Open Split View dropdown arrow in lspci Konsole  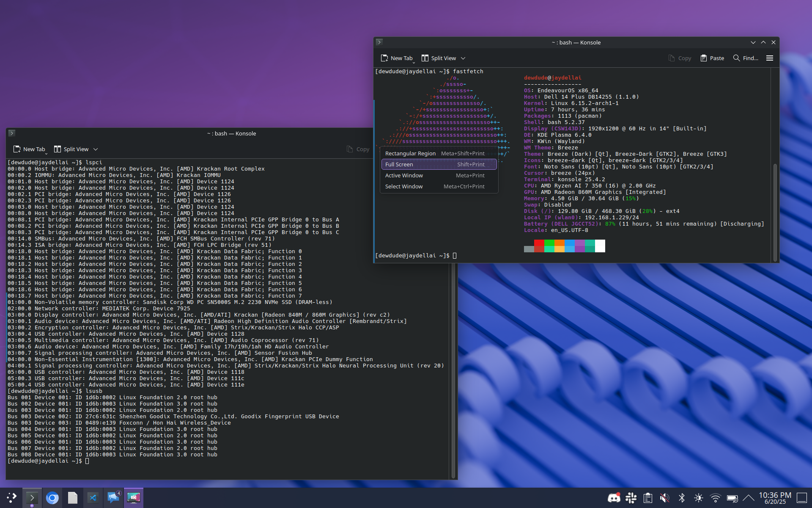[x=96, y=149]
